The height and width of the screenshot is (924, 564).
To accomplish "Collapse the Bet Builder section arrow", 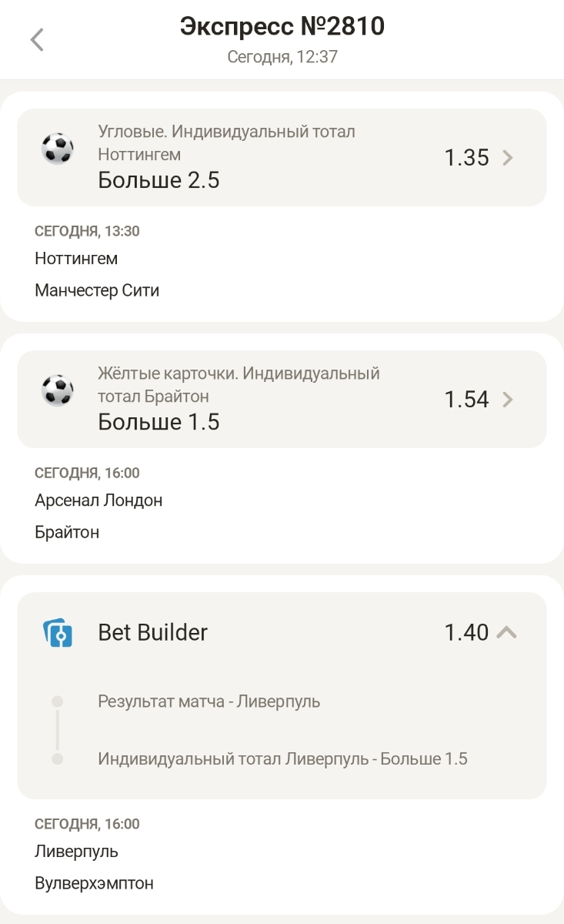I will pyautogui.click(x=506, y=633).
